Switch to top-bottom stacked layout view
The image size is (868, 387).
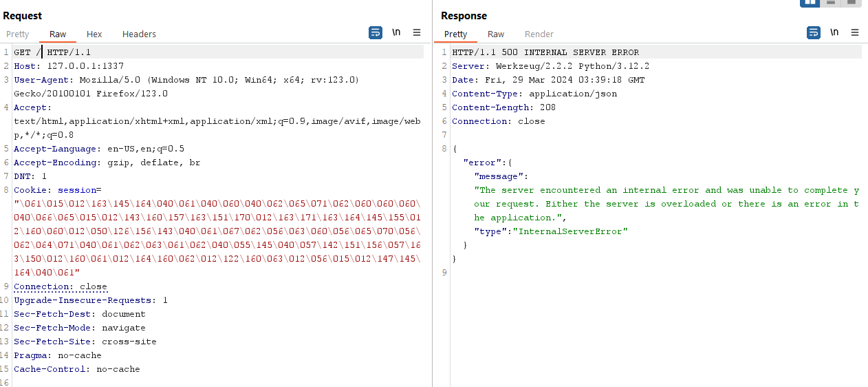tap(832, 3)
